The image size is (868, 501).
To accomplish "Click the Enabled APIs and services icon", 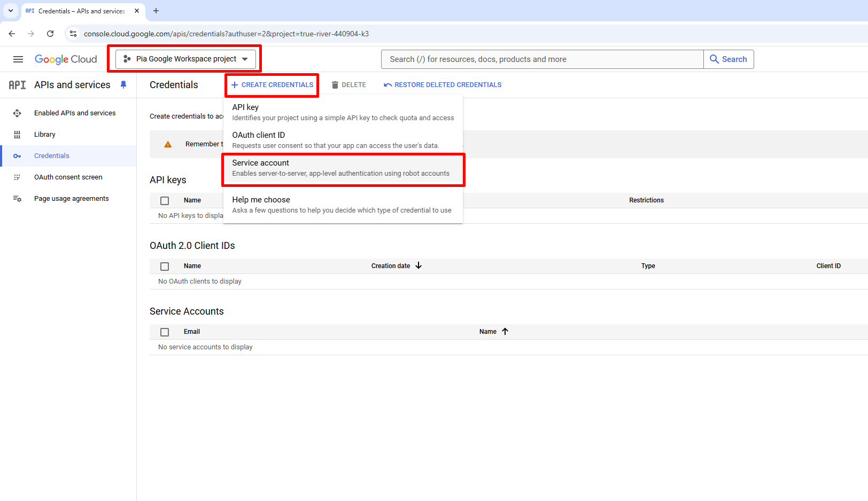I will (17, 113).
